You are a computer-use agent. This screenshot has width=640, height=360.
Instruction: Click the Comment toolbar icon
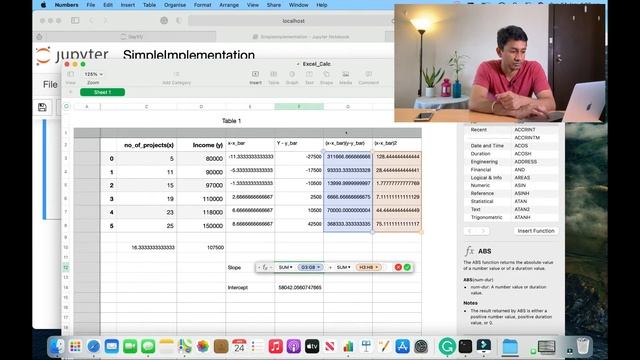pyautogui.click(x=369, y=74)
